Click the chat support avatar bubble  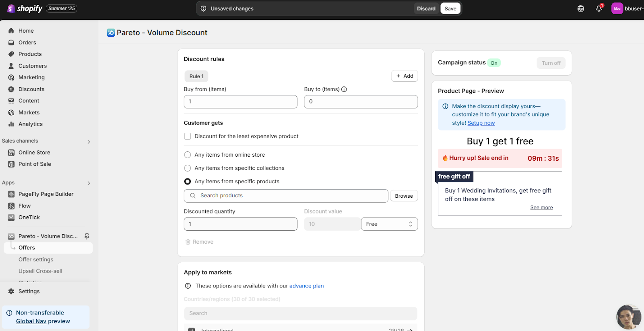point(629,317)
